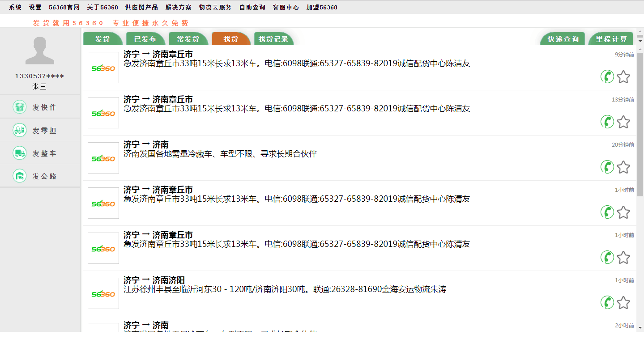This screenshot has width=644, height=339.
Task: Open 56360 logo of 9分钟前 listing
Action: coord(103,68)
